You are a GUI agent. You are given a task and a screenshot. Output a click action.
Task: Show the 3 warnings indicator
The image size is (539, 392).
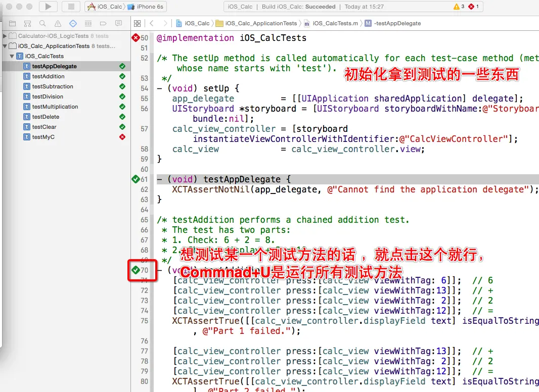(459, 7)
